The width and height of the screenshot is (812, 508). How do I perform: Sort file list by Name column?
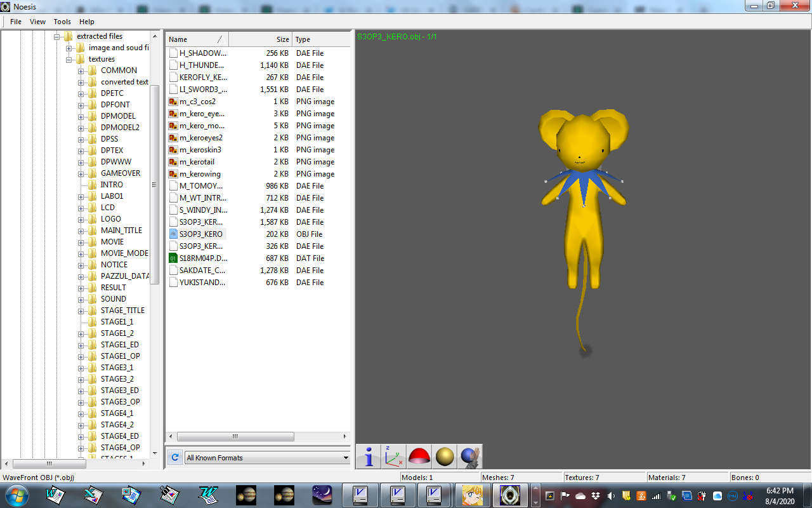[x=197, y=39]
